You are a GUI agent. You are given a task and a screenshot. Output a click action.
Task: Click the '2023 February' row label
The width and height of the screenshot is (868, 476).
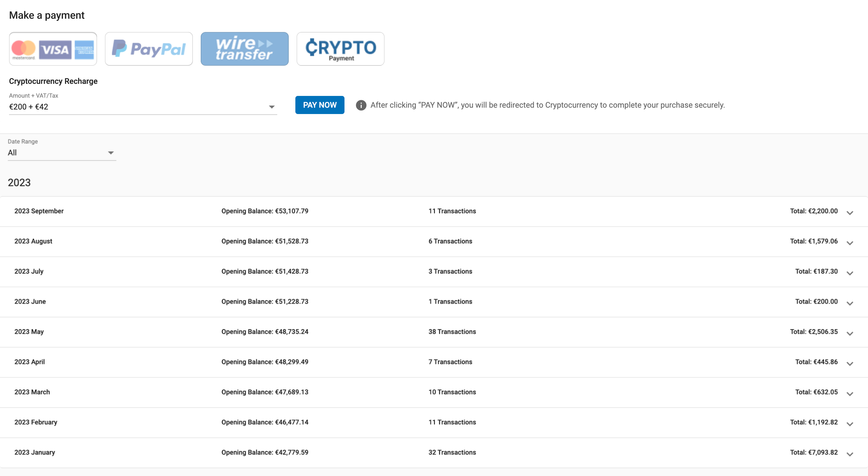point(36,422)
